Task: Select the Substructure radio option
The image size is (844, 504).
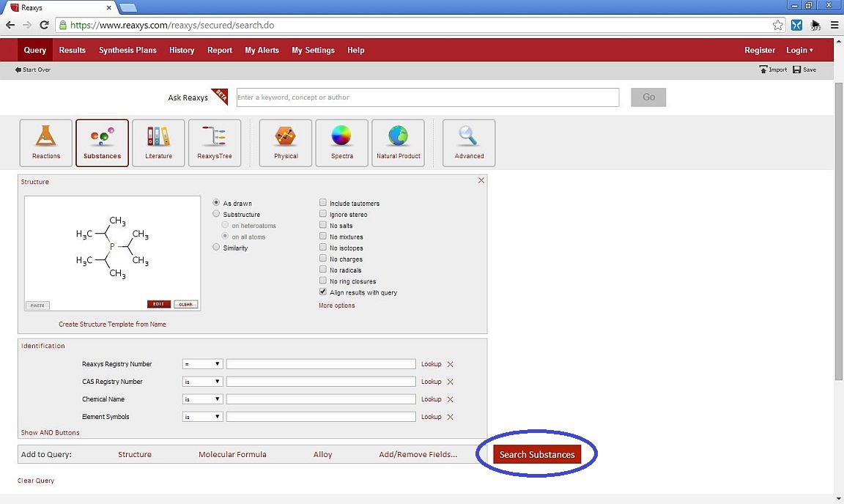Action: (x=216, y=214)
